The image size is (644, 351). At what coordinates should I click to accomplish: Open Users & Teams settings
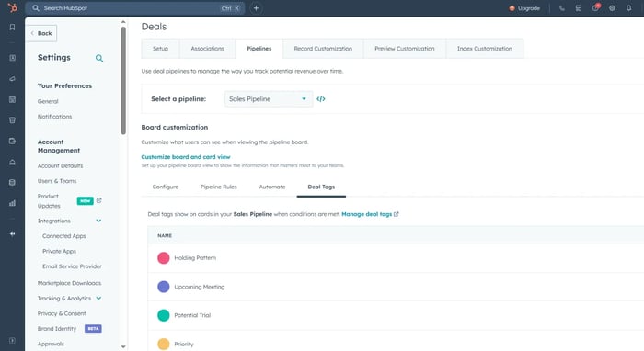(x=57, y=181)
